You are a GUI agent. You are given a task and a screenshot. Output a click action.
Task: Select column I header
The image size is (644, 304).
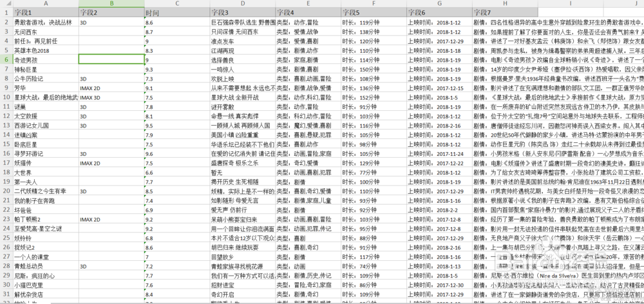(571, 3)
